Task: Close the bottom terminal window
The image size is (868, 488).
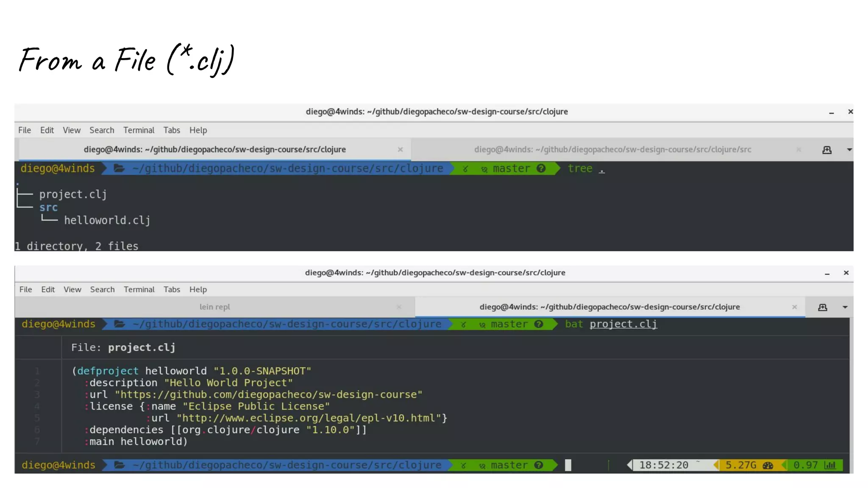Action: coord(846,273)
